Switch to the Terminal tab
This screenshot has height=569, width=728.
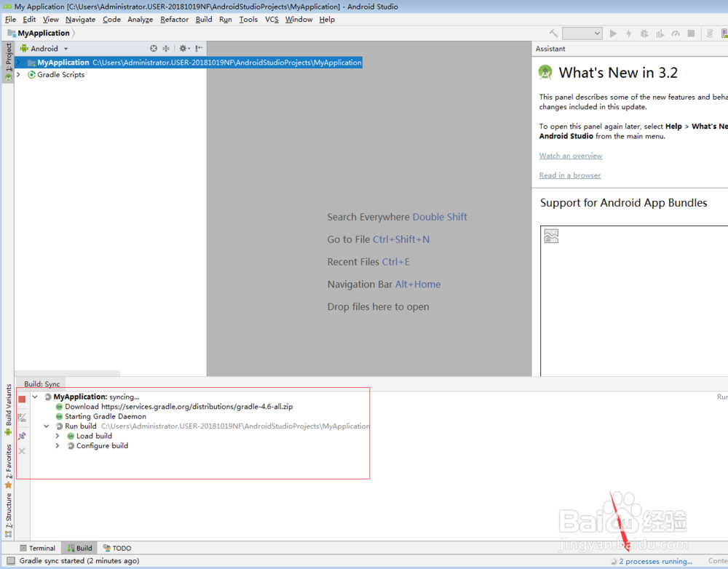coord(37,548)
